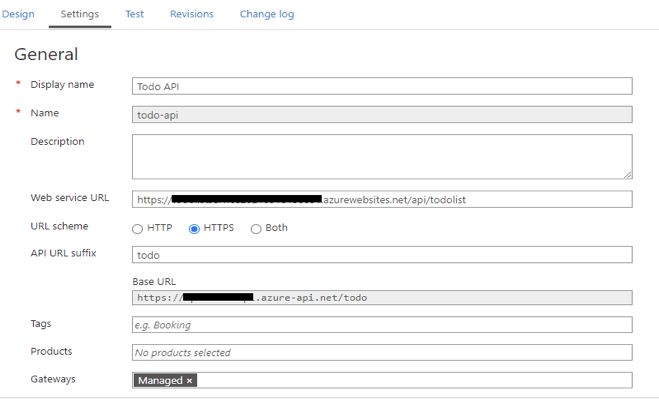Remove the Managed gateway tag
The width and height of the screenshot is (659, 399).
[190, 381]
